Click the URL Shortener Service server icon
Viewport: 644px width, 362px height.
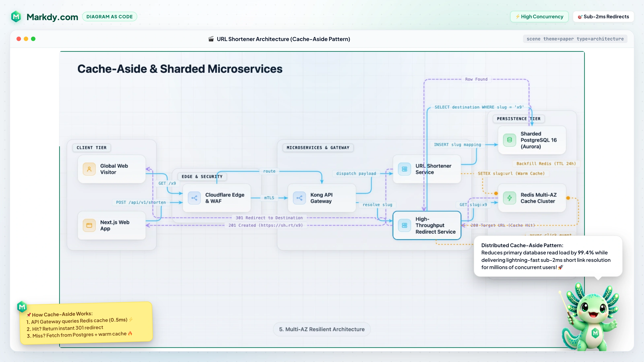tap(404, 169)
